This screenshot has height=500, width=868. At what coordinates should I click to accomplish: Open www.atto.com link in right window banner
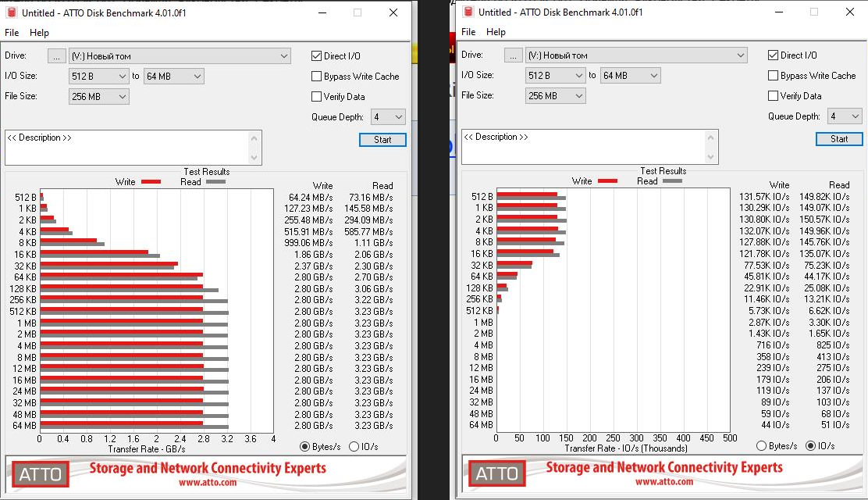tap(664, 482)
